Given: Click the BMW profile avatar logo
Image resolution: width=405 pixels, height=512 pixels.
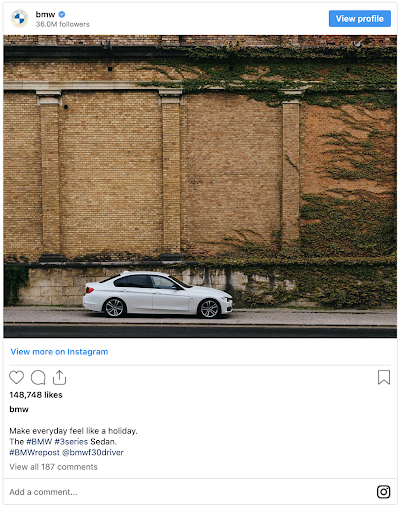Looking at the screenshot, I should pyautogui.click(x=19, y=19).
